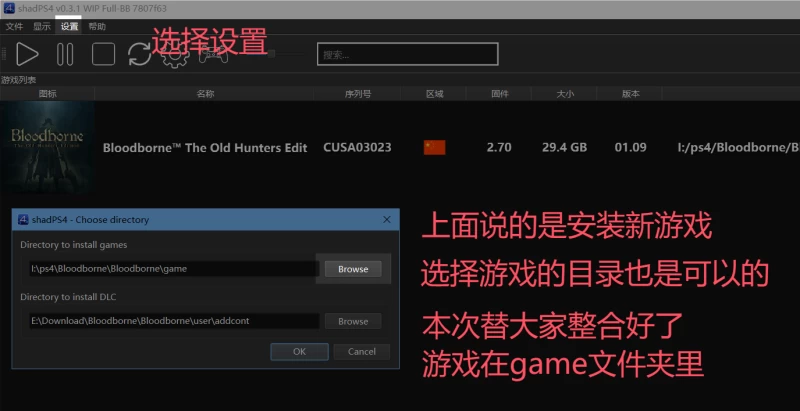Click Browse for DLC install directory
This screenshot has height=411, width=800.
click(x=353, y=321)
